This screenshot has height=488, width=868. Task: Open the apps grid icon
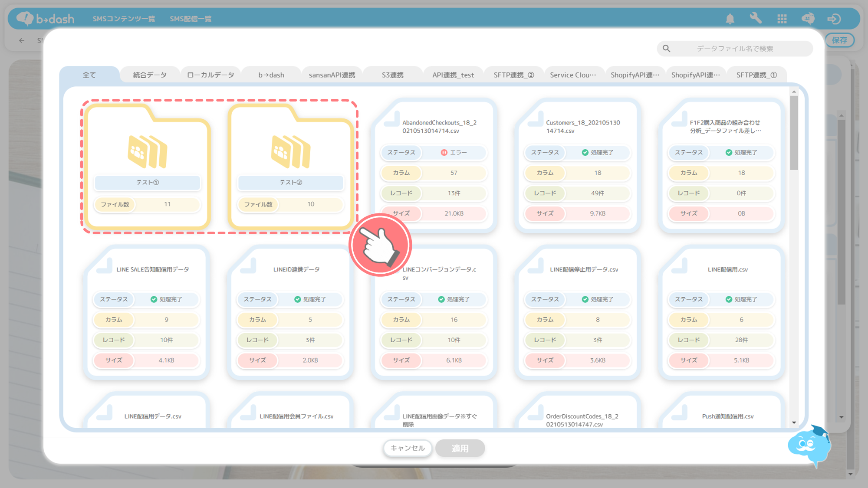(x=782, y=19)
